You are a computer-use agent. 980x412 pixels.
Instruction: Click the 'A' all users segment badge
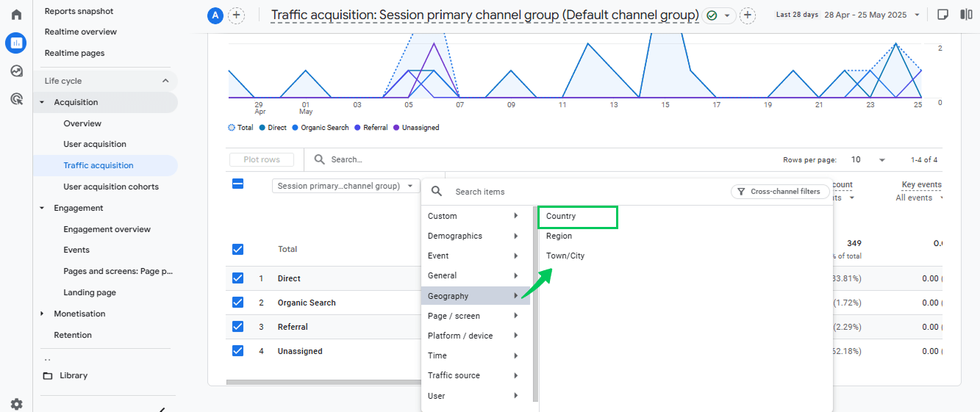[x=215, y=15]
